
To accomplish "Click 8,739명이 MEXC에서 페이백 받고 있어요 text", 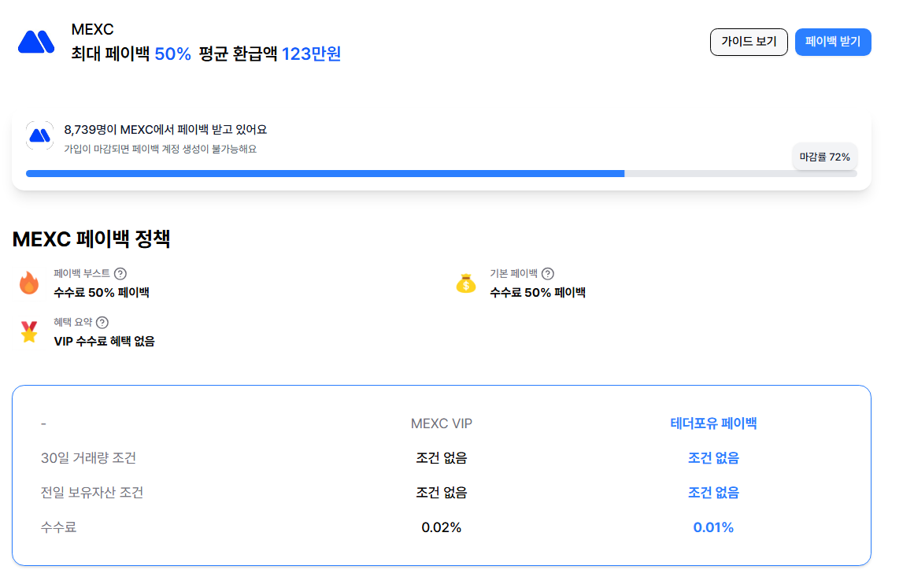I will click(x=165, y=129).
